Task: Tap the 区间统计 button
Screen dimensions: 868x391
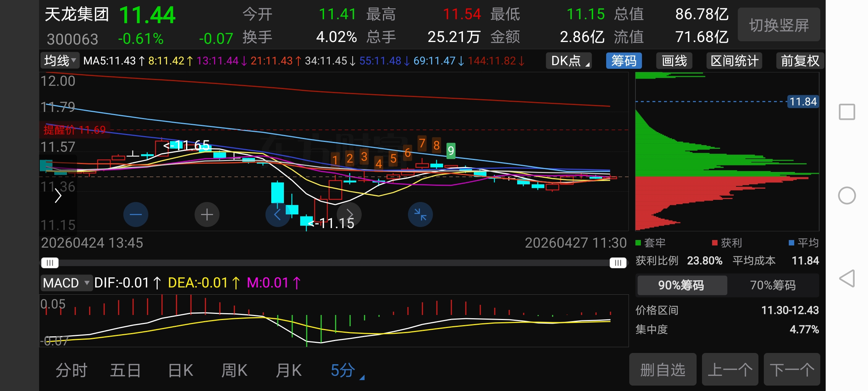Action: [x=735, y=60]
